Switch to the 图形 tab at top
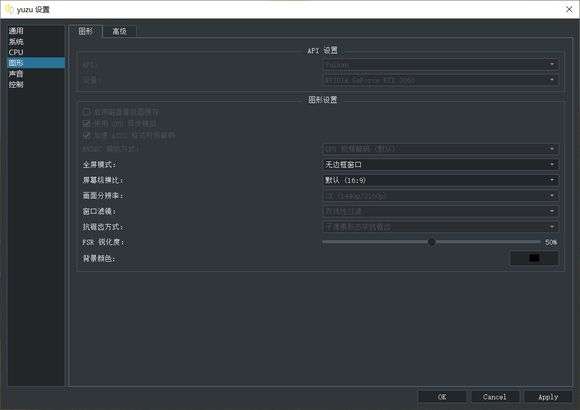The image size is (580, 410). click(86, 31)
